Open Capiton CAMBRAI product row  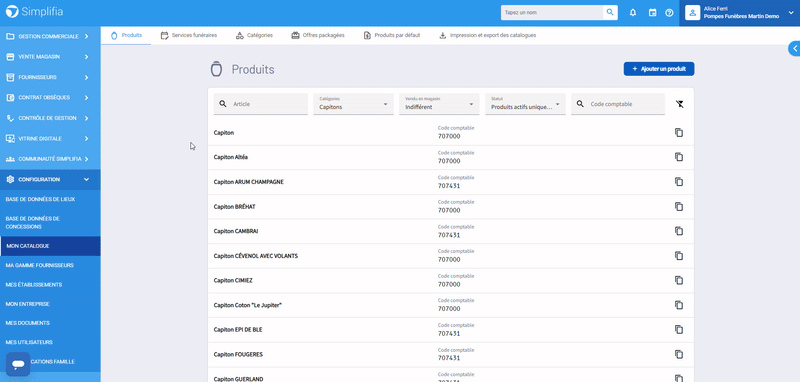[x=451, y=231]
